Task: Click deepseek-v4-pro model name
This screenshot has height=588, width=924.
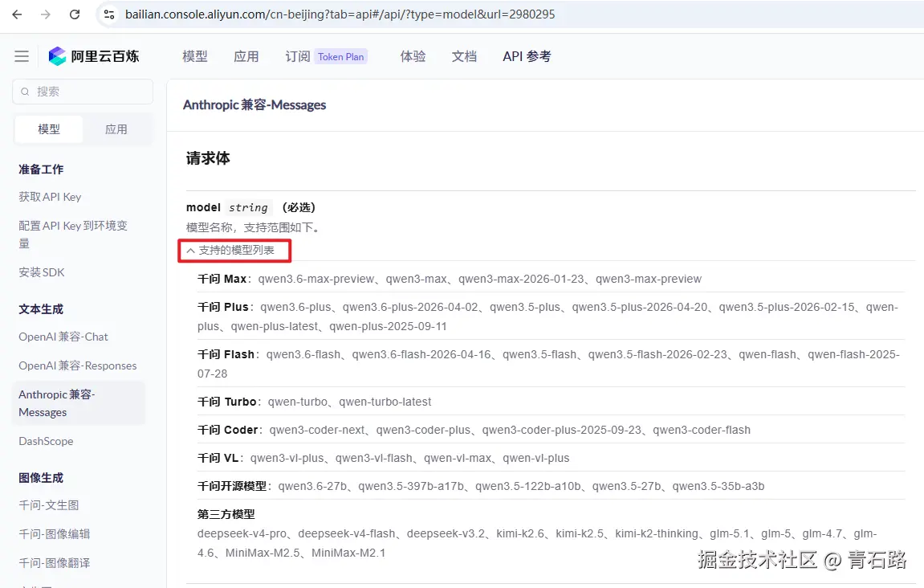Action: tap(242, 533)
